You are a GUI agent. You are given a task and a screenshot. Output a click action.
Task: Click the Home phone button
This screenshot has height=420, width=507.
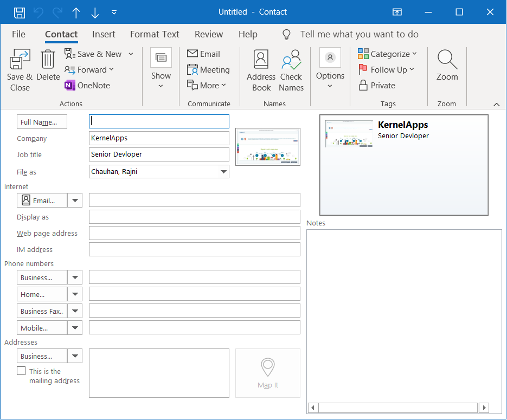pyautogui.click(x=42, y=294)
